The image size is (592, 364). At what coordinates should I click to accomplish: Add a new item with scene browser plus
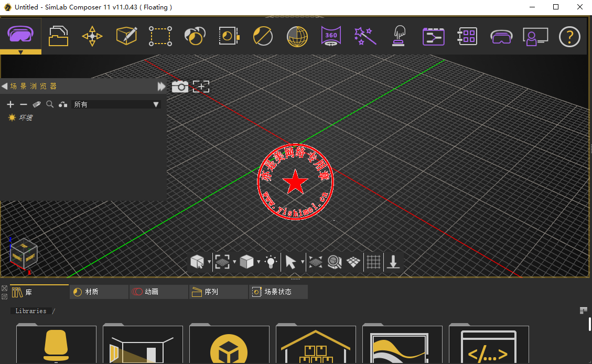tap(10, 104)
